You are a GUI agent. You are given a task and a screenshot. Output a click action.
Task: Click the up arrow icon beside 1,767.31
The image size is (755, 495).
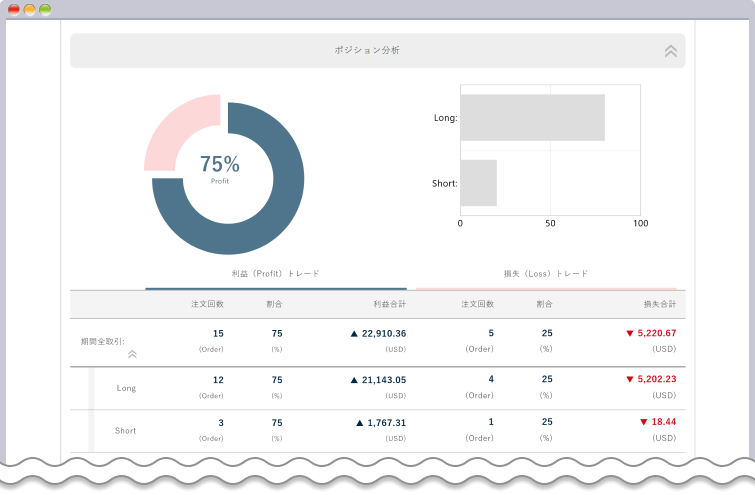360,423
